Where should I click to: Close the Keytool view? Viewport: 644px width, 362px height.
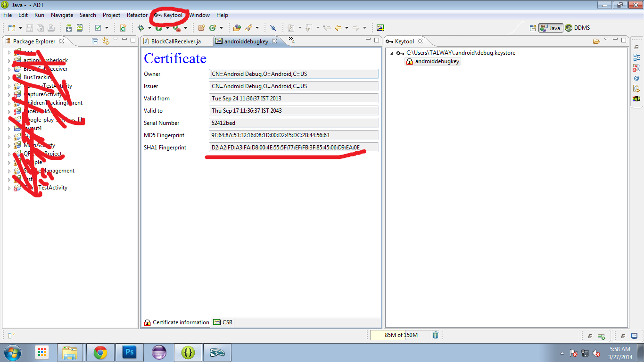[420, 41]
